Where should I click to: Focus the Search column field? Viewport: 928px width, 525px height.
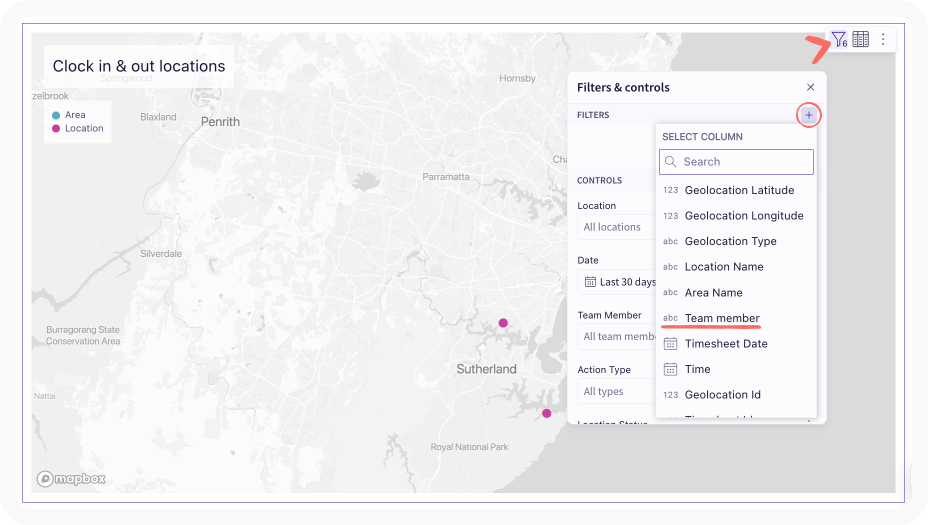coord(736,162)
